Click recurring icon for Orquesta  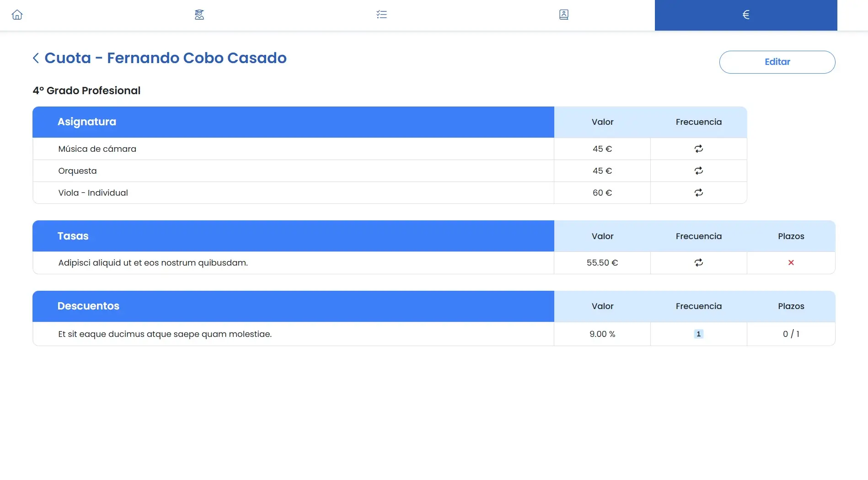(x=698, y=171)
